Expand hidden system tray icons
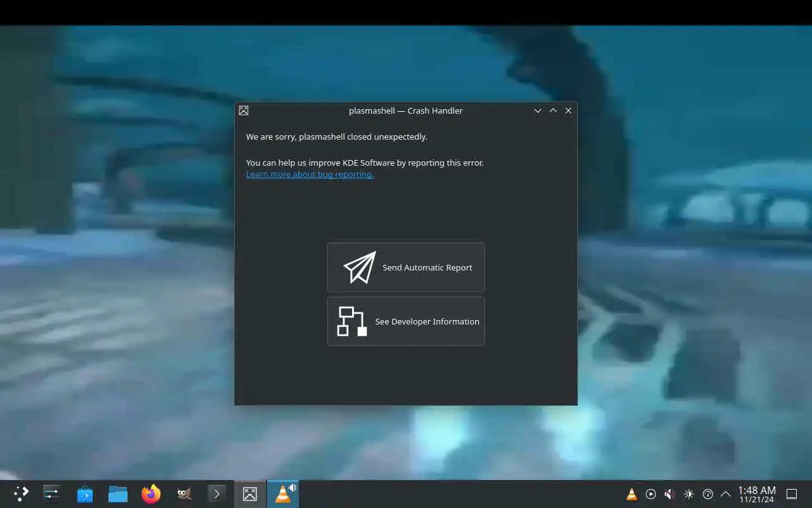Viewport: 812px width, 508px height. click(726, 494)
